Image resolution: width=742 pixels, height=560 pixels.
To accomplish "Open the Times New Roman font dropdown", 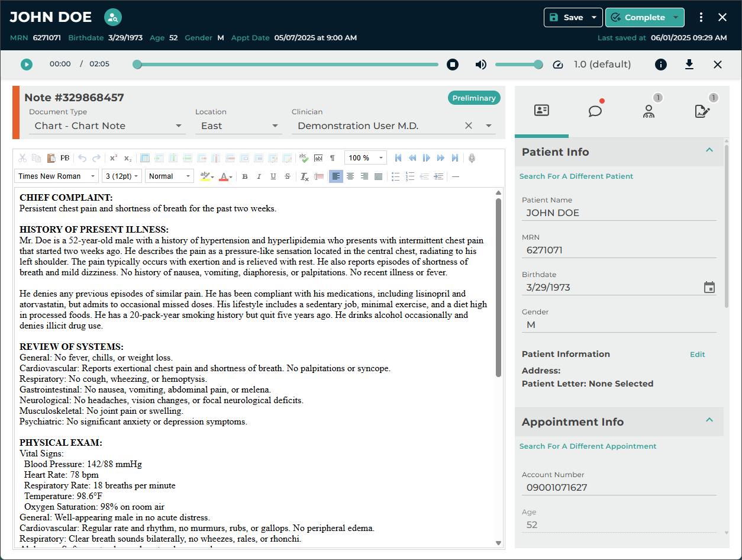I will click(x=56, y=176).
